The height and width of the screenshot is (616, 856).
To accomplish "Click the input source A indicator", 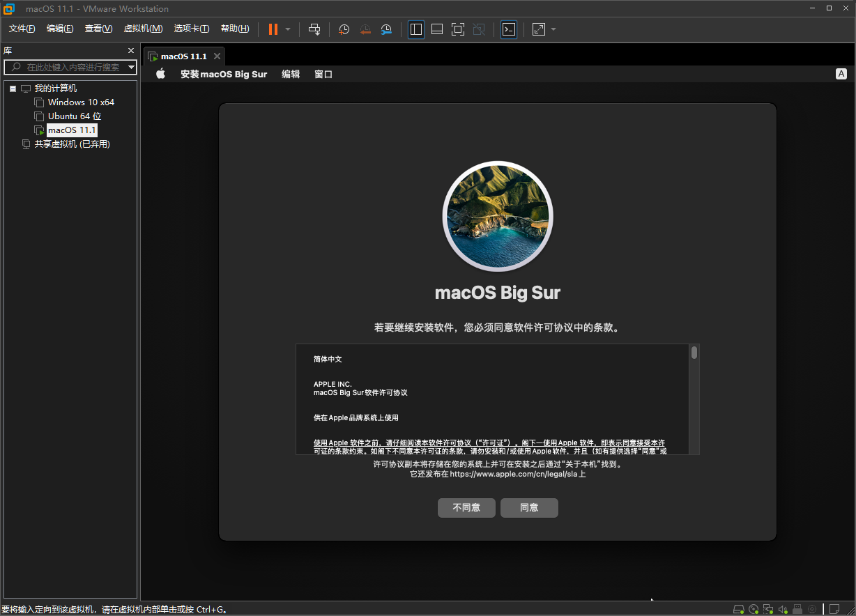I will click(841, 74).
